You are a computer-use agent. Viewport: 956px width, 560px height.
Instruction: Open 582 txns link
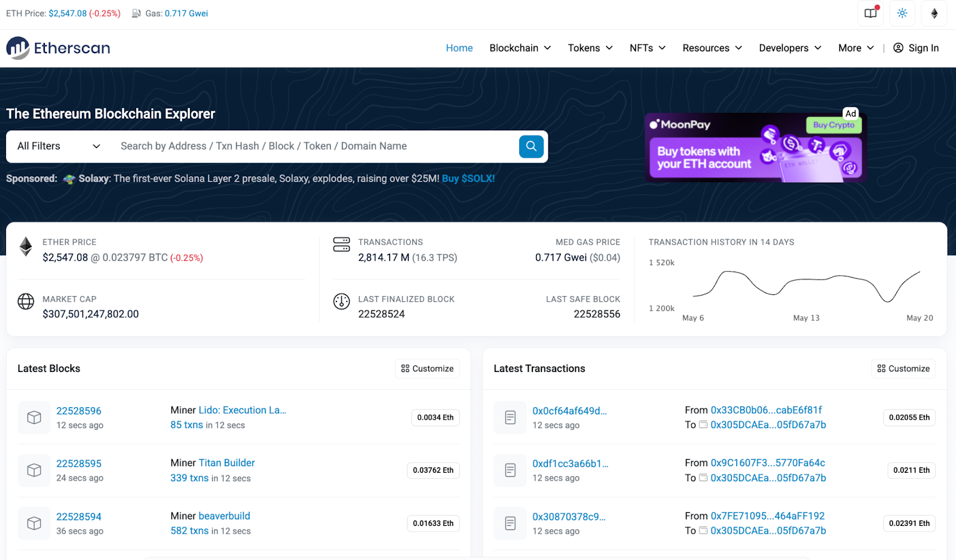coord(189,531)
